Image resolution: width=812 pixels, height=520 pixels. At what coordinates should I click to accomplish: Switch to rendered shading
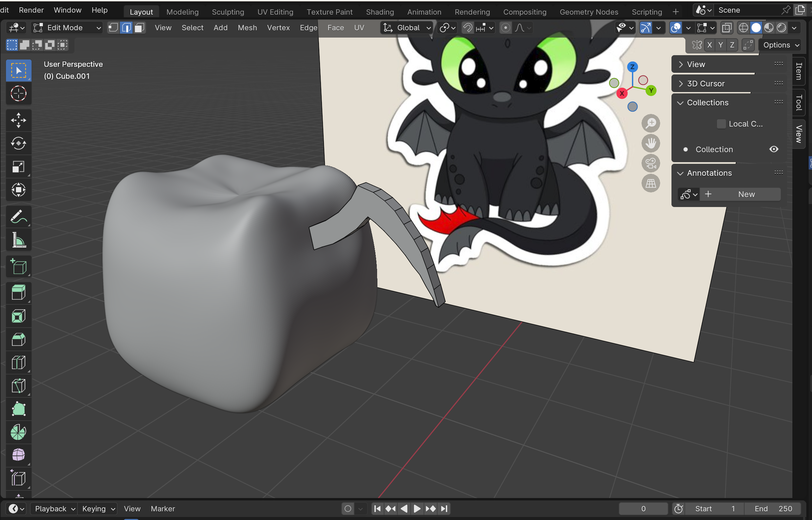(781, 28)
